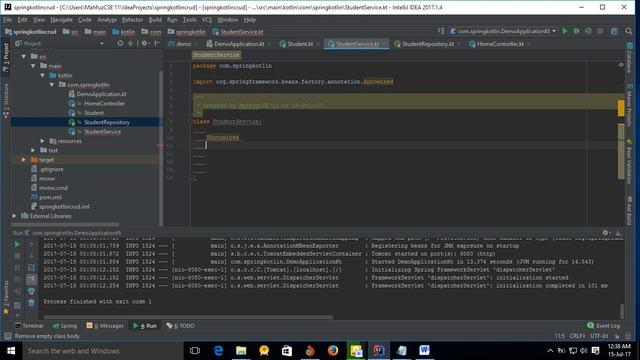Screen dimensions: 640x360
Task: Toggle Structure tool window side tab
Action: 5,101
